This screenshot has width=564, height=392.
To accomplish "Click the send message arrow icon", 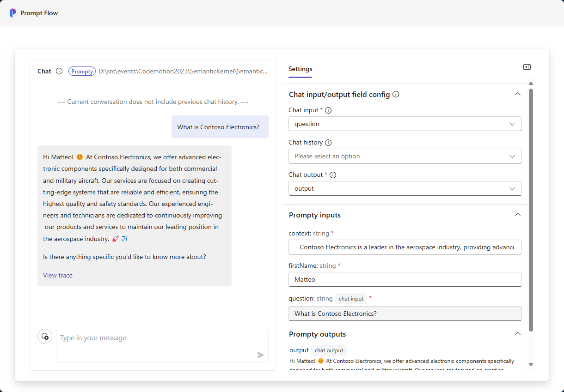I will coord(261,355).
